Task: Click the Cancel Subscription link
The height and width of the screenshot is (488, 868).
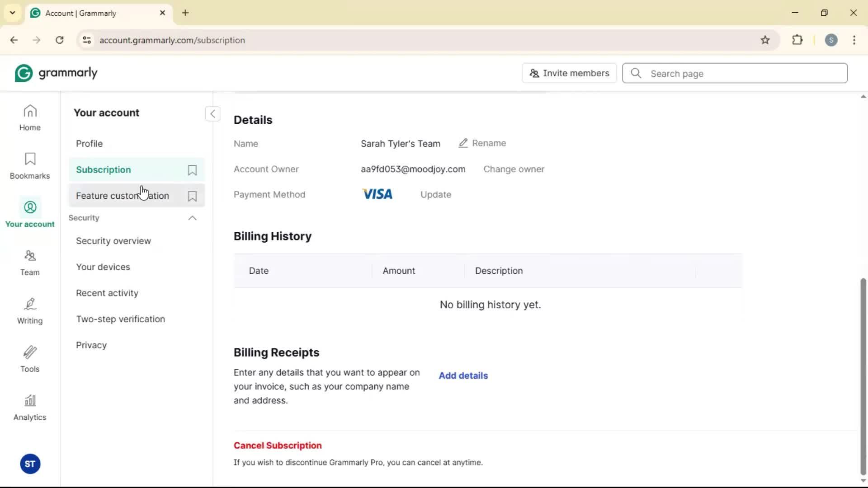Action: (278, 446)
